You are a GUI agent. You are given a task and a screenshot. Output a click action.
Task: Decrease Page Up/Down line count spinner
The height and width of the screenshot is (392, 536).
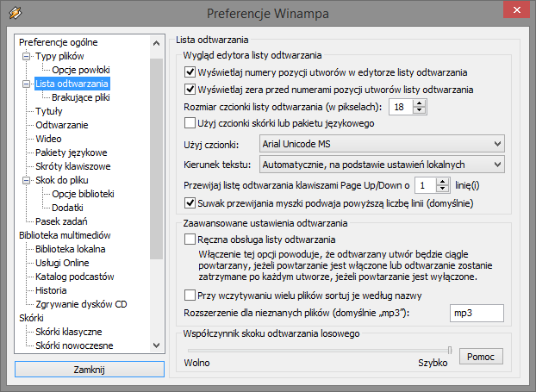coord(443,189)
